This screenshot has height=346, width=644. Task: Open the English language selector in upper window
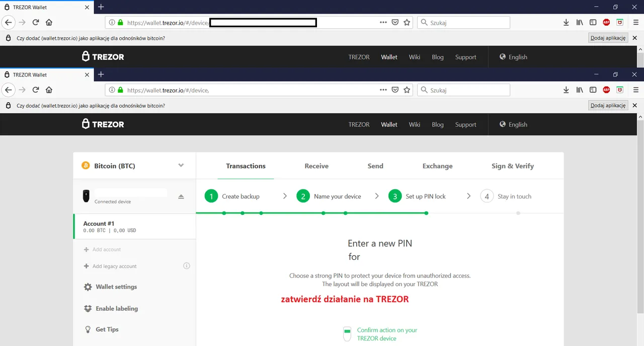[513, 57]
